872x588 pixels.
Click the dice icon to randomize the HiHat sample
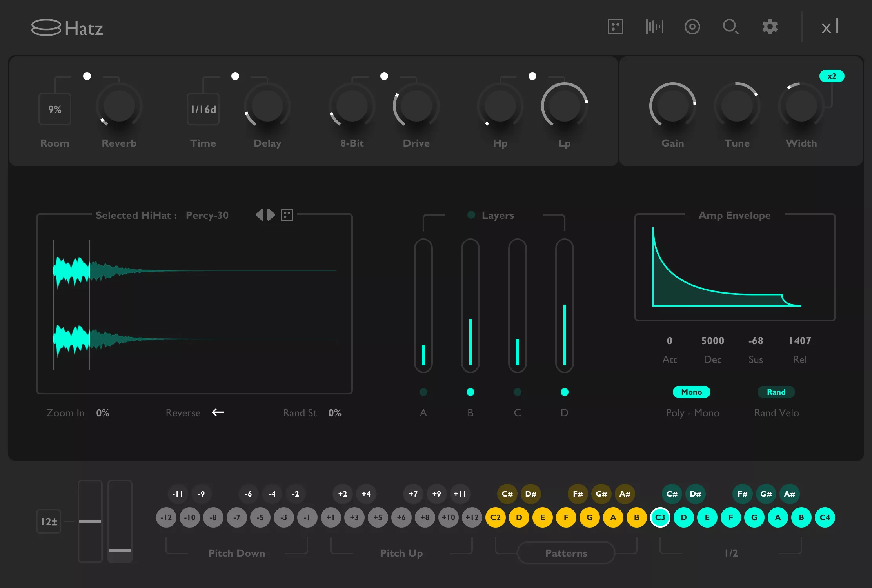pyautogui.click(x=287, y=215)
